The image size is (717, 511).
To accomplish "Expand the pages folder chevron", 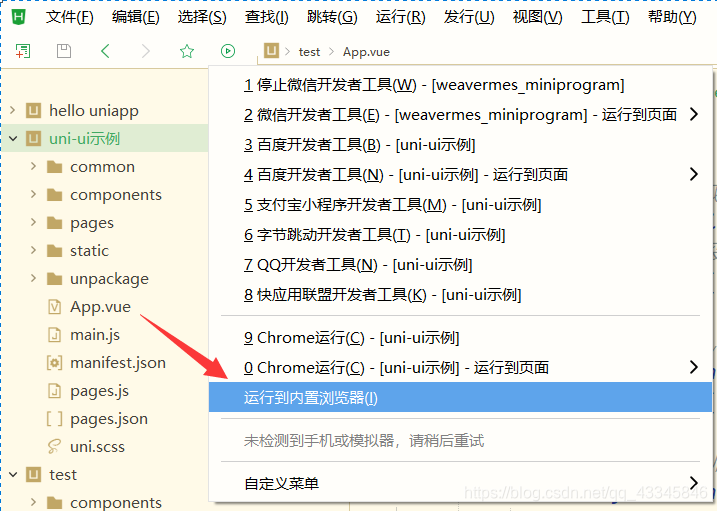I will click(x=33, y=222).
